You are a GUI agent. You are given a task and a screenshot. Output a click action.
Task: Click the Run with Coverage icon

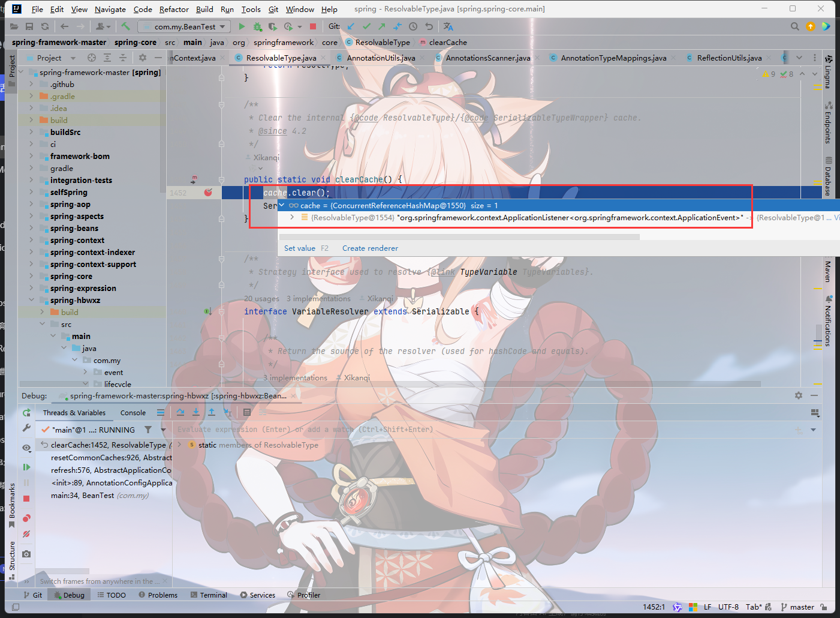pyautogui.click(x=273, y=26)
